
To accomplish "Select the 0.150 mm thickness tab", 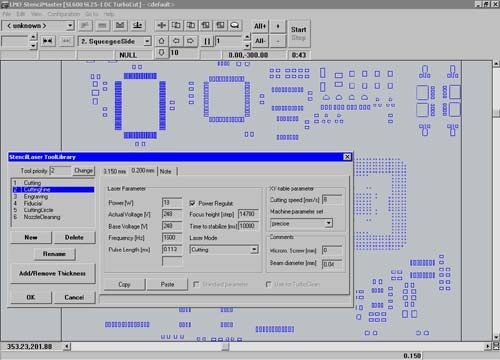I will click(x=114, y=171).
